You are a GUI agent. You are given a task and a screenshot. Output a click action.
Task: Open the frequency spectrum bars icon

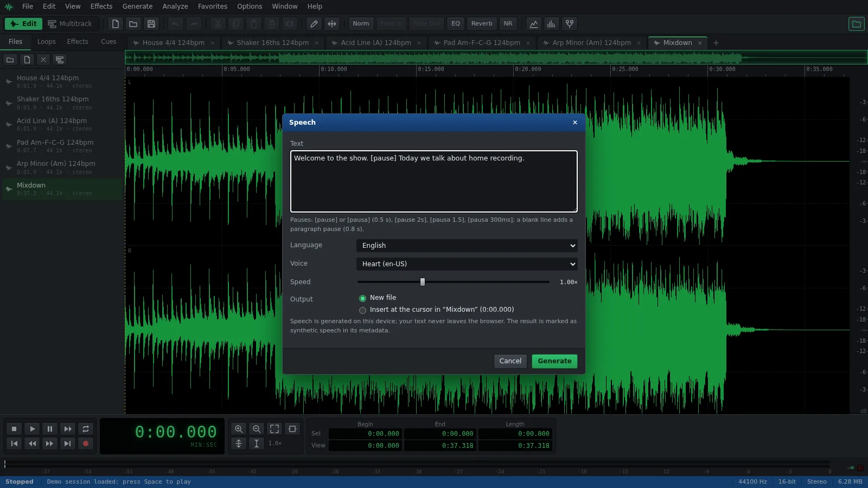(x=551, y=24)
